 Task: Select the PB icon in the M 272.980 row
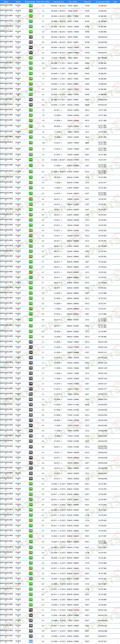point(31,177)
